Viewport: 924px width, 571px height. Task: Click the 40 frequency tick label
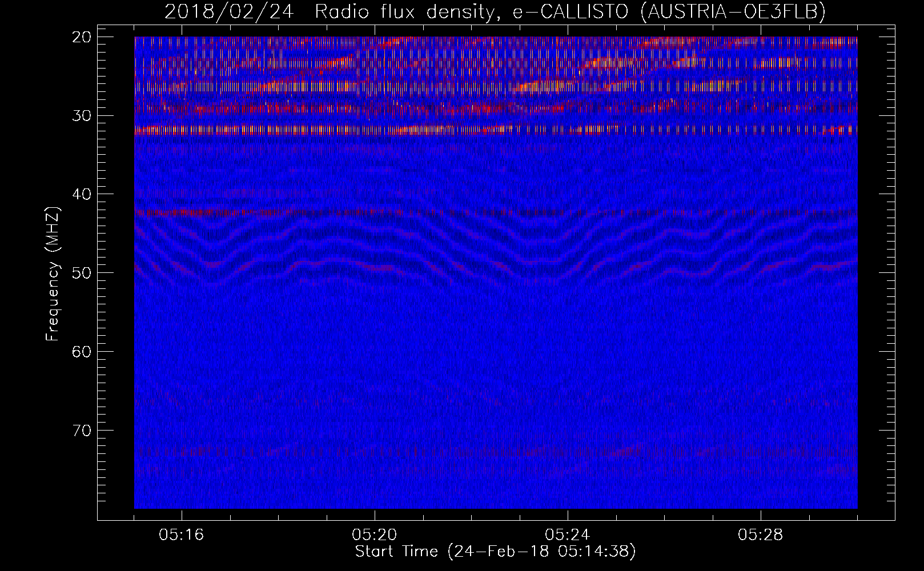pyautogui.click(x=82, y=194)
